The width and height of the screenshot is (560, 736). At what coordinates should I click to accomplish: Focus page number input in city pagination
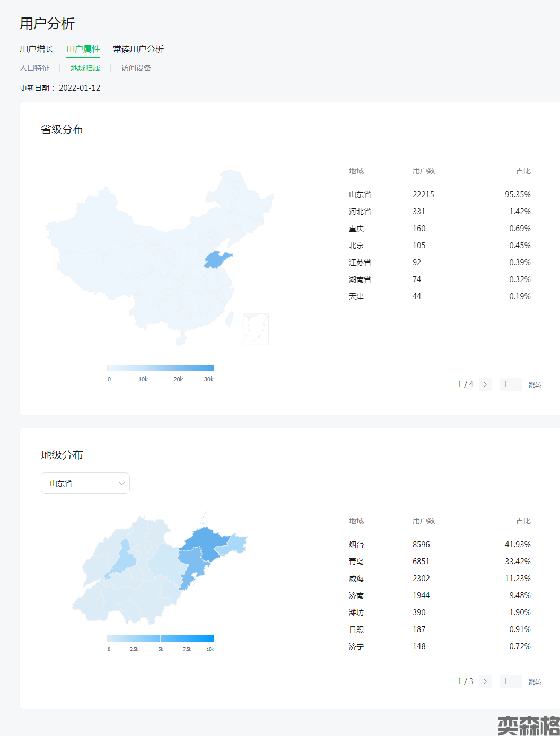click(x=511, y=681)
